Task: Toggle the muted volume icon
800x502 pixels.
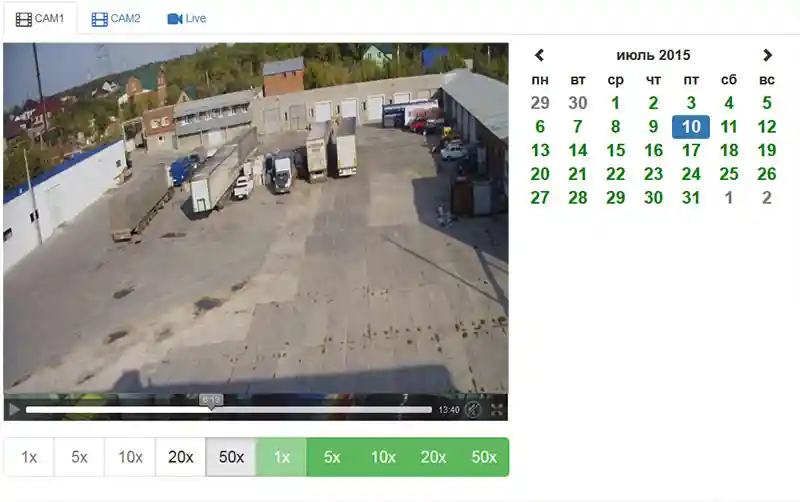Action: tap(474, 409)
